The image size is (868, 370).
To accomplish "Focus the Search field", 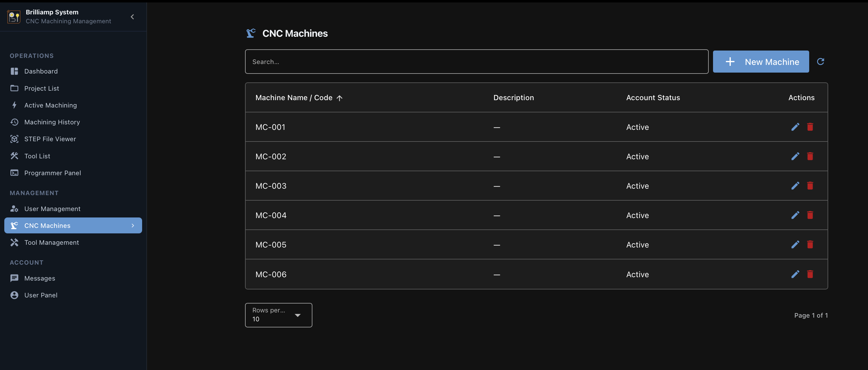I will (x=477, y=62).
